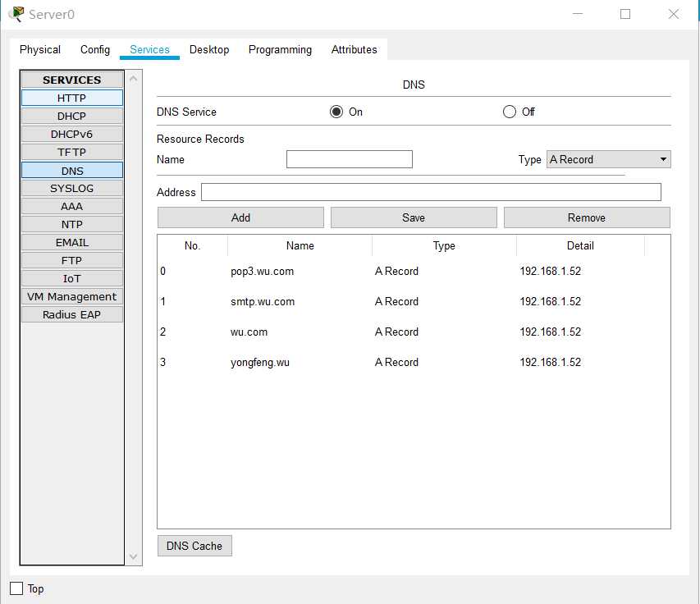Select EMAIL service
This screenshot has height=604, width=700.
(72, 242)
